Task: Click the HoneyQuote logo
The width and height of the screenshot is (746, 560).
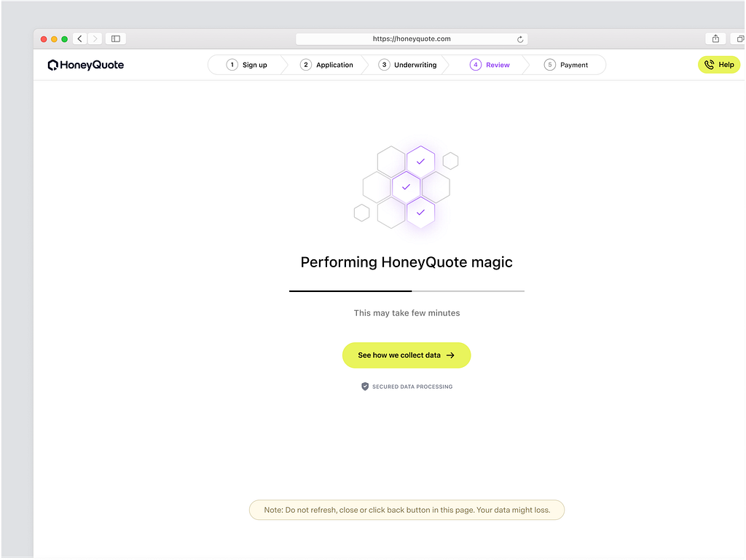Action: (86, 65)
